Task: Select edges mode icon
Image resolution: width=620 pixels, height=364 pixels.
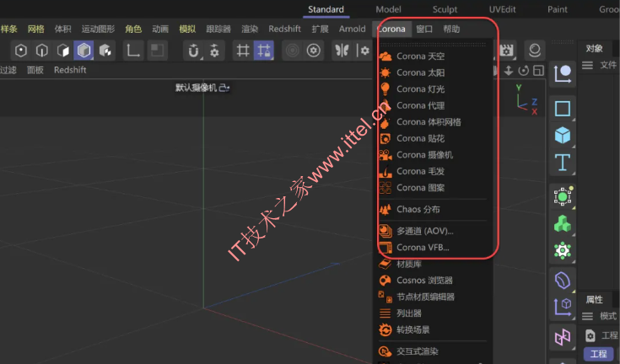Action: [42, 51]
